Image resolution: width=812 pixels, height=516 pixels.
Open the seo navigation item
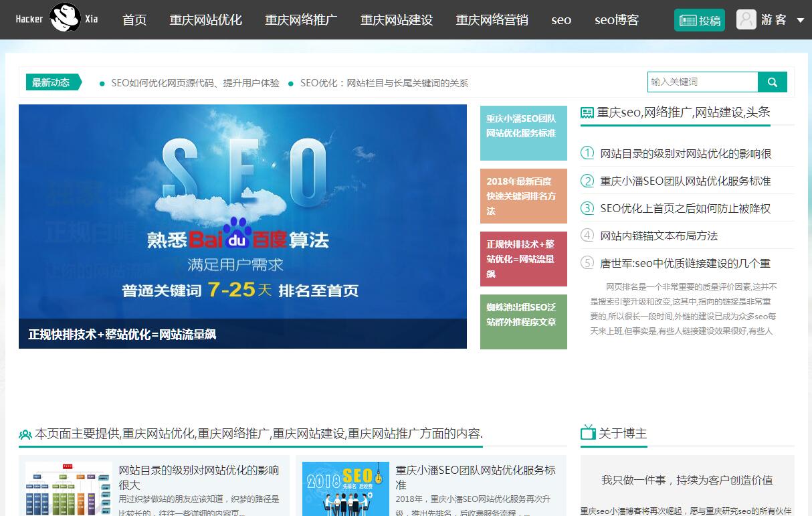(561, 20)
